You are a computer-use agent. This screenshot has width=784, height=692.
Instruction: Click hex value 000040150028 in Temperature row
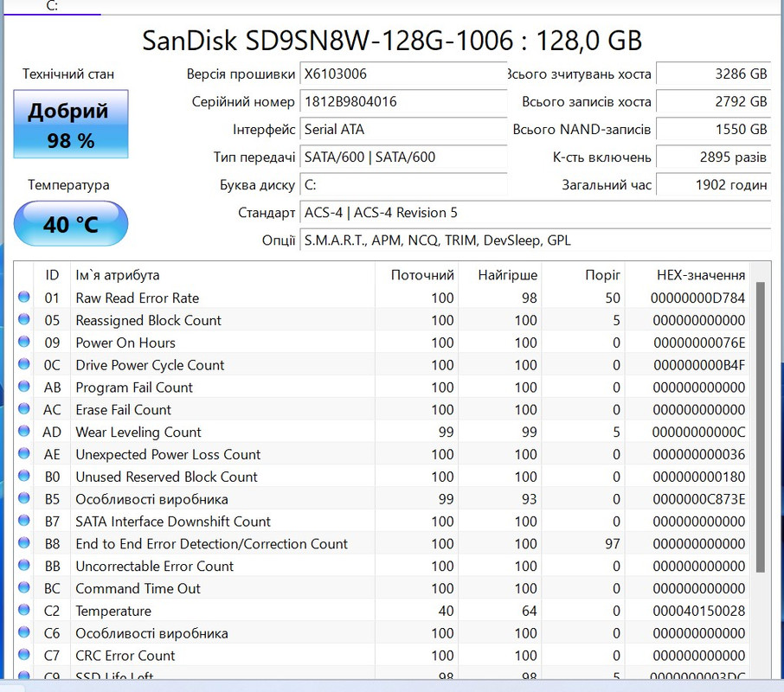(699, 611)
